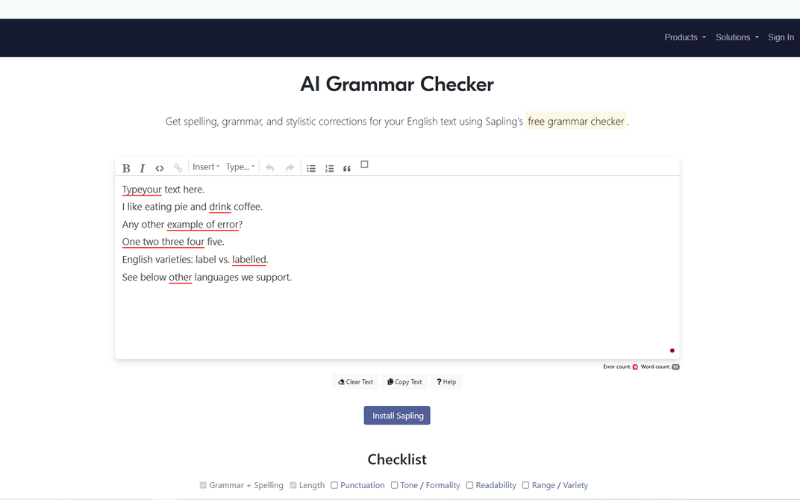Screen dimensions: 800x500
Task: Click the 'Checklist' heading
Action: (x=397, y=459)
